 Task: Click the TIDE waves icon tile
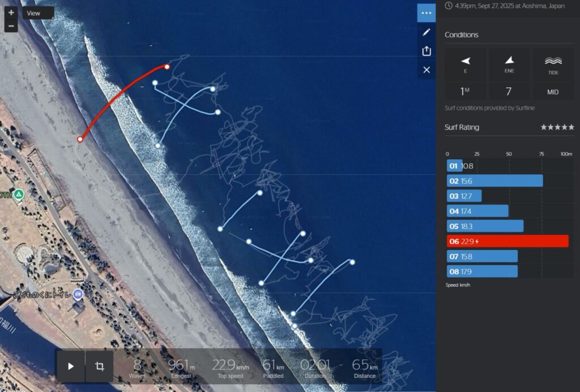[x=553, y=64]
